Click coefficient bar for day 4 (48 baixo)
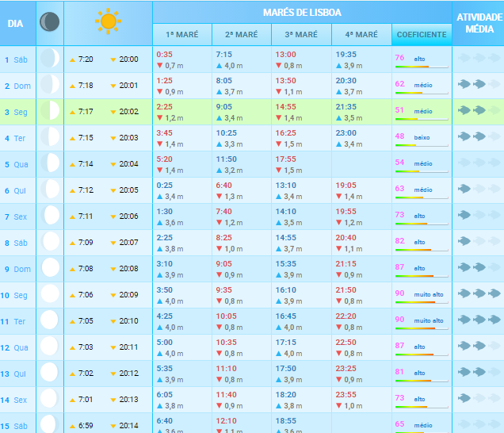 click(422, 145)
